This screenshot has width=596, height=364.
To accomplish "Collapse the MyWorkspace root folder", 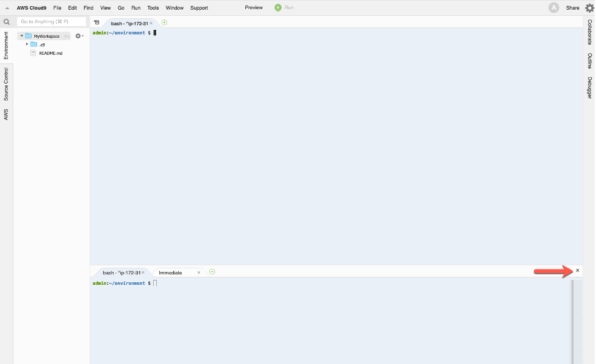I will tap(21, 36).
